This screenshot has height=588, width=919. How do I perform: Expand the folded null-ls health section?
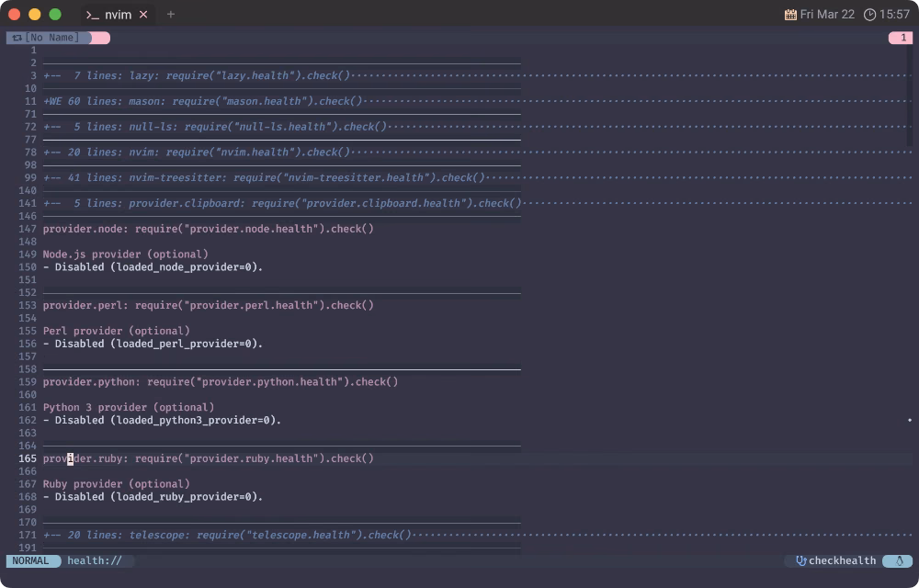[478, 127]
